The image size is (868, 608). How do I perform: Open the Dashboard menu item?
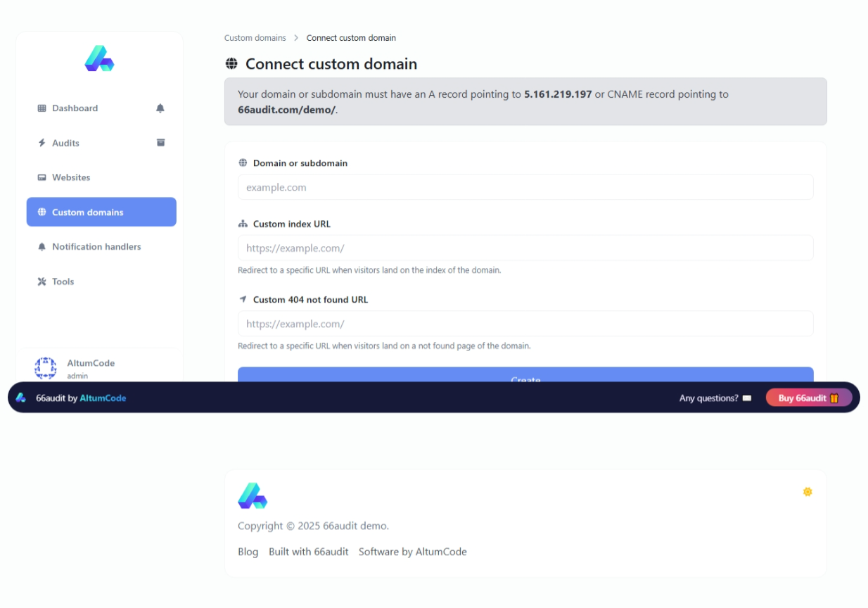pos(75,108)
